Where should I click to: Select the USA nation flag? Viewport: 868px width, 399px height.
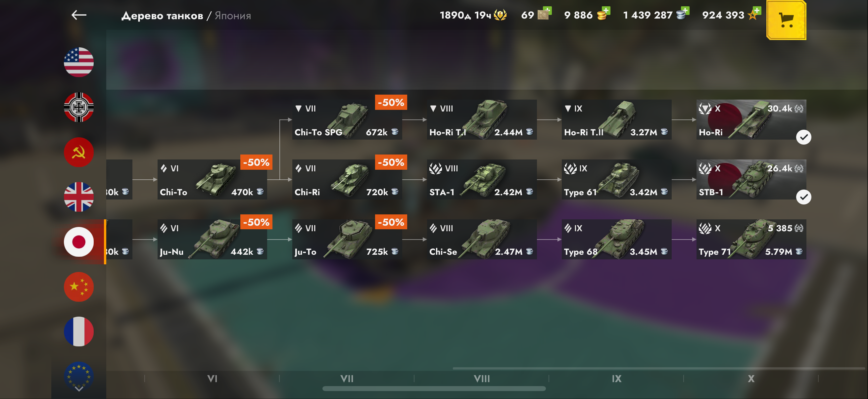click(x=78, y=62)
